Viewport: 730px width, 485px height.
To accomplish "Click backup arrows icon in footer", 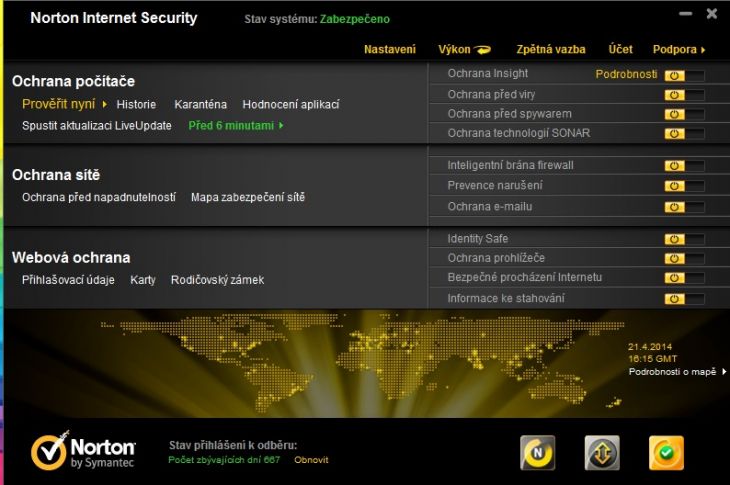I will 602,452.
